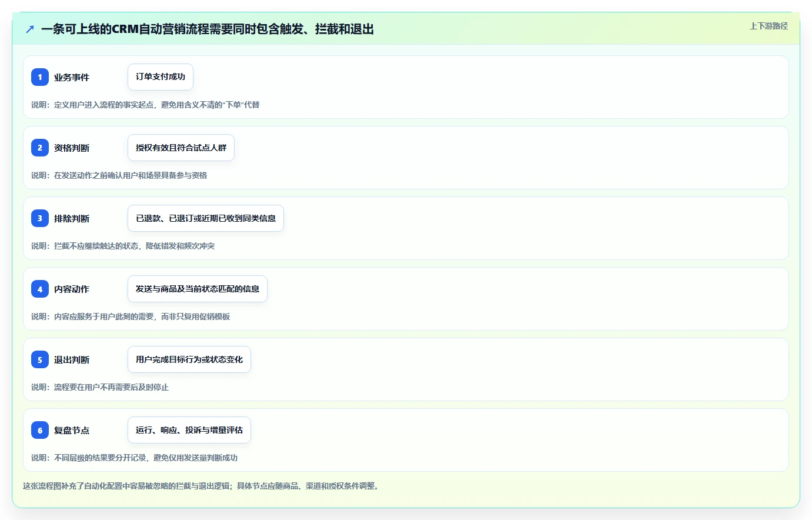Click the 复盘节点 step label
812x520 pixels.
tap(72, 430)
